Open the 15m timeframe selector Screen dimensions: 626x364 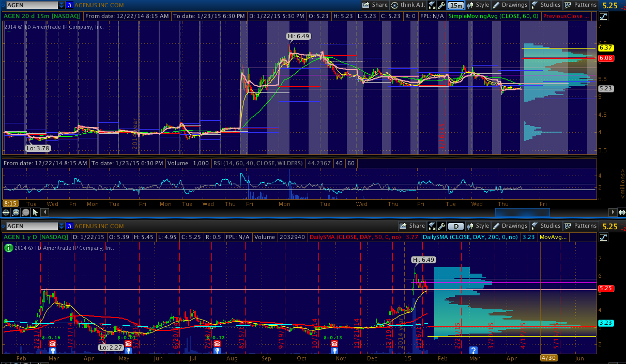click(x=455, y=5)
